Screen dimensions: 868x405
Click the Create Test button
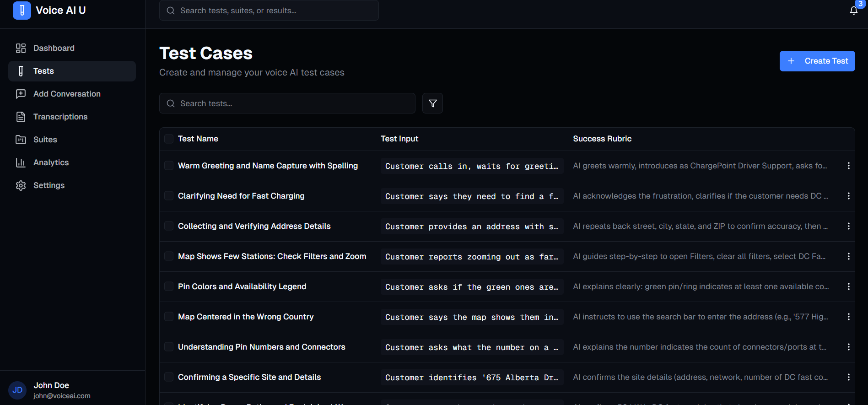[x=817, y=61]
